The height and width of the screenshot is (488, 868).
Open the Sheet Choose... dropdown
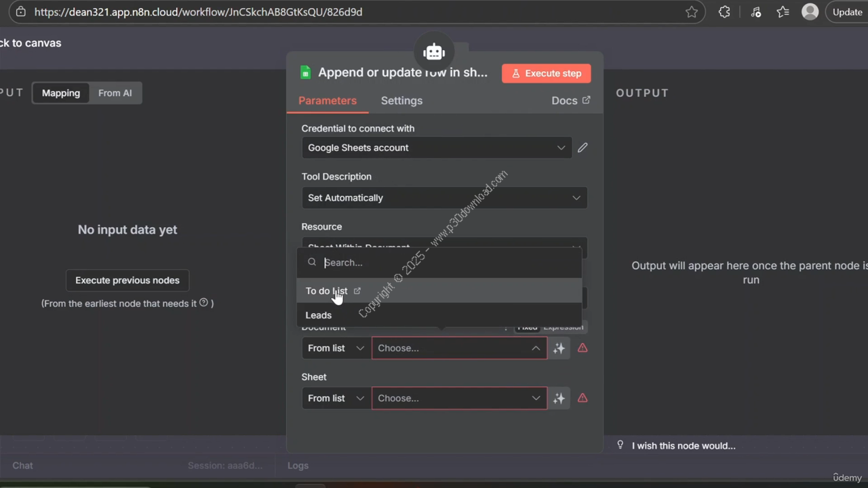tap(459, 399)
